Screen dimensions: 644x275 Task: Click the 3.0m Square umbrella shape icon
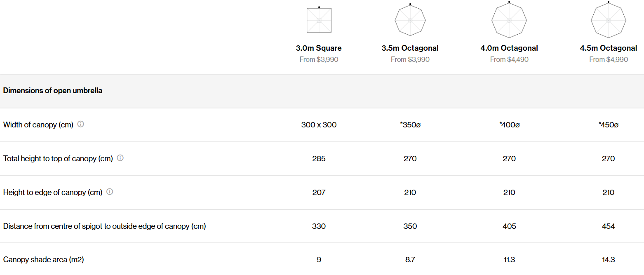point(319,20)
